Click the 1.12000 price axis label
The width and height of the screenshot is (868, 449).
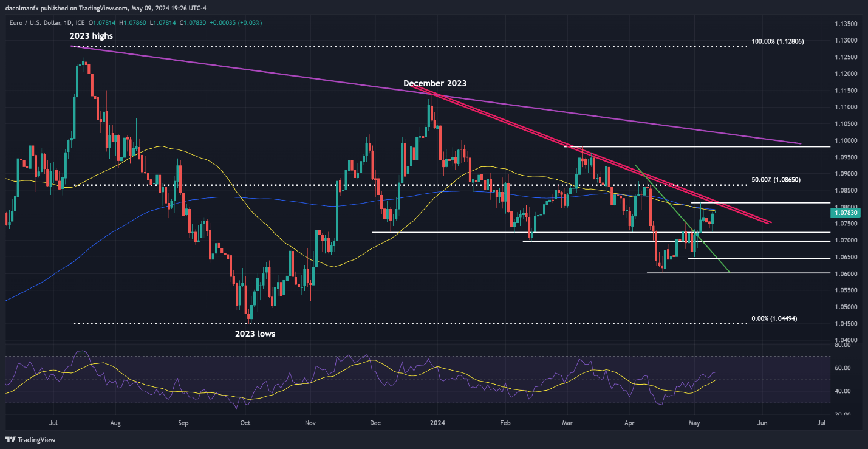tap(846, 74)
